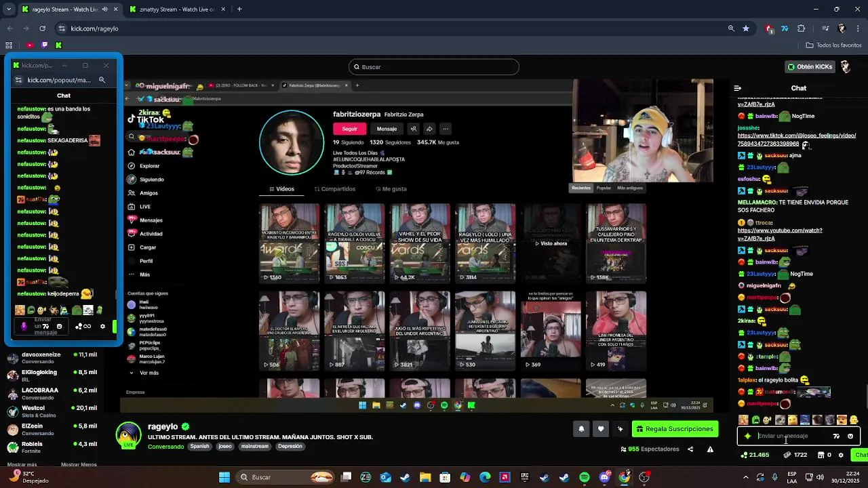Click Mostrar más in sidebar
Image resolution: width=868 pixels, height=488 pixels.
(x=22, y=464)
